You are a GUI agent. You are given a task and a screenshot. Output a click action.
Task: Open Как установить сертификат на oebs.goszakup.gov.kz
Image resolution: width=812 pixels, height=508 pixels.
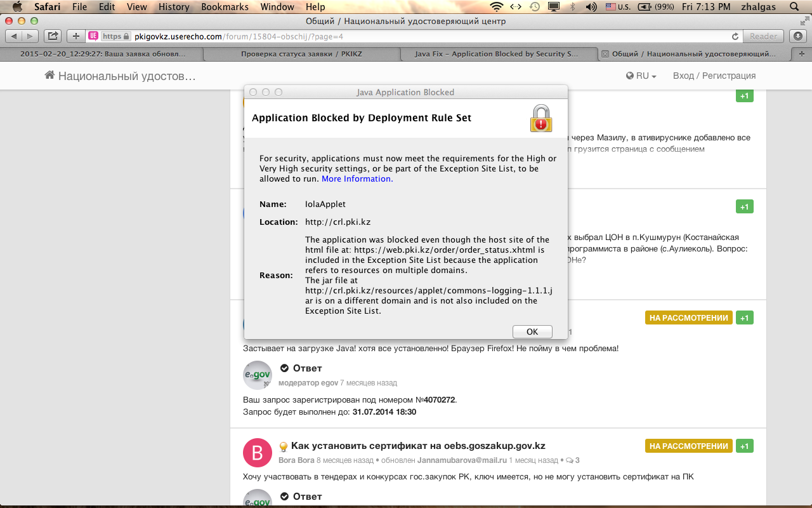point(418,446)
